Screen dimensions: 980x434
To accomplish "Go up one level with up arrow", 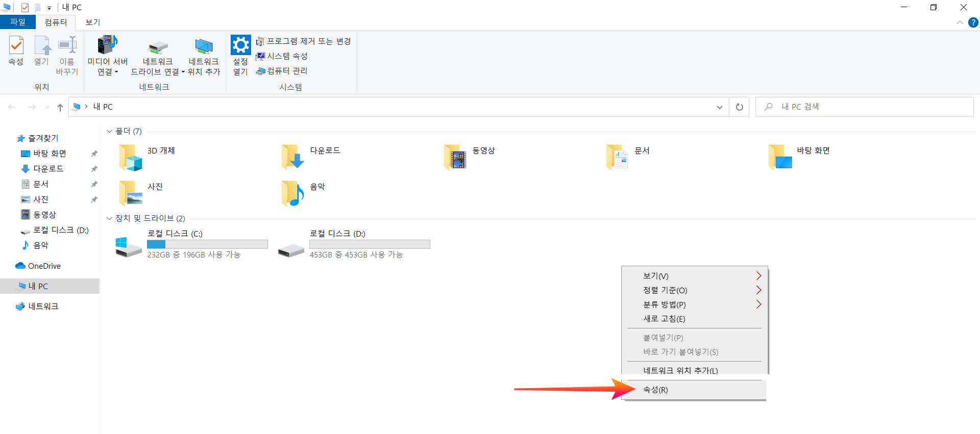I will [60, 107].
